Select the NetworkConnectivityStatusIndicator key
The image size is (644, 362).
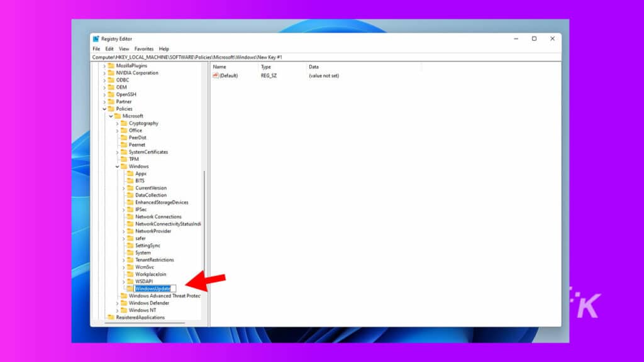[x=168, y=224]
